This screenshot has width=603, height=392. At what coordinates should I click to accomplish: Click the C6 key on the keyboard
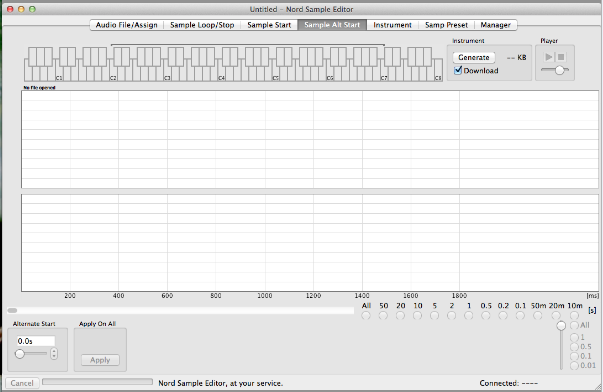click(x=330, y=75)
